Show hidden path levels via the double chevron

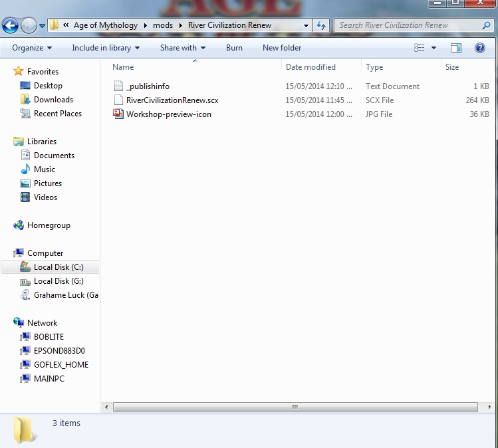[x=66, y=25]
